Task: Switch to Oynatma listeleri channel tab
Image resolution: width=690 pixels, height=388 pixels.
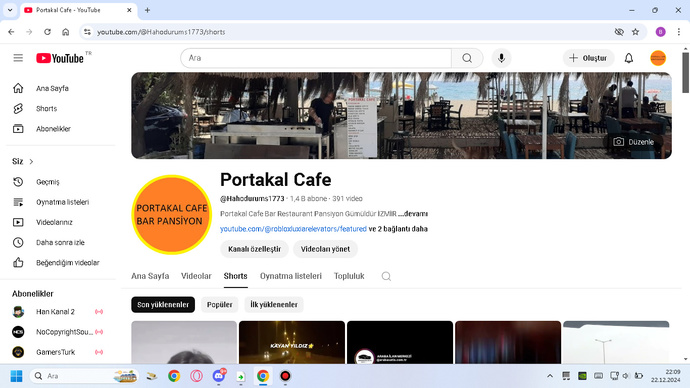Action: pyautogui.click(x=290, y=276)
